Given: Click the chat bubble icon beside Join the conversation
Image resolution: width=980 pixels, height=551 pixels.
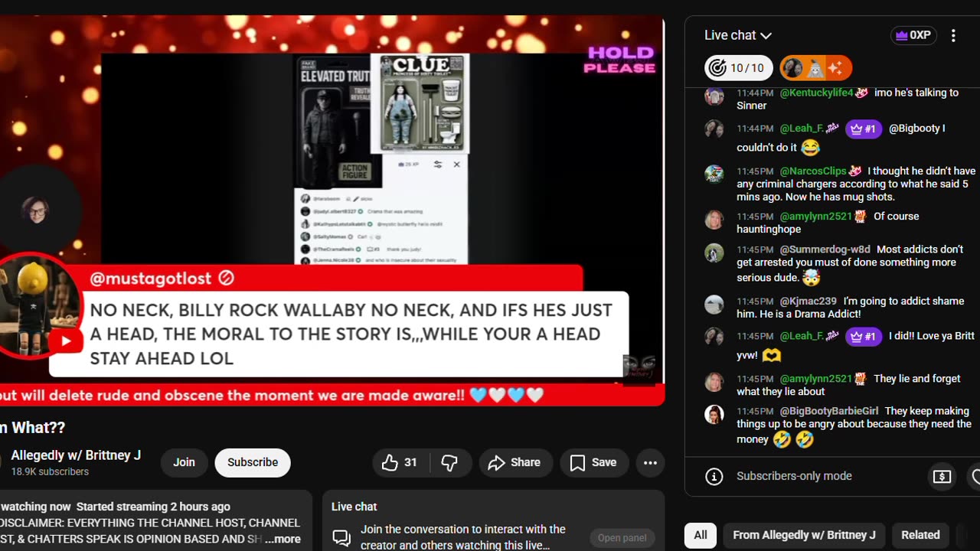Looking at the screenshot, I should click(x=341, y=538).
